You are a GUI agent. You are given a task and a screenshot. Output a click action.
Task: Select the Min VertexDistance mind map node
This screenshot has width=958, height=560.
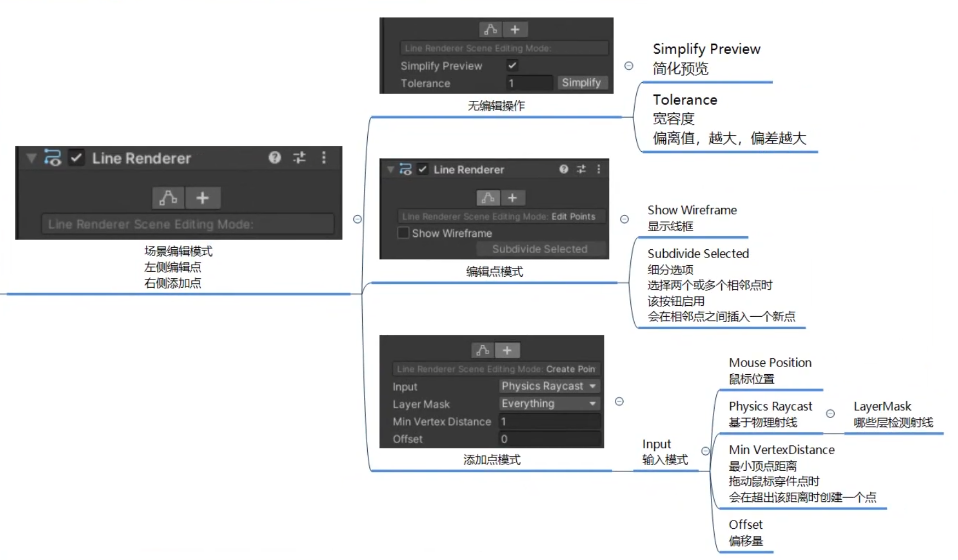click(802, 473)
